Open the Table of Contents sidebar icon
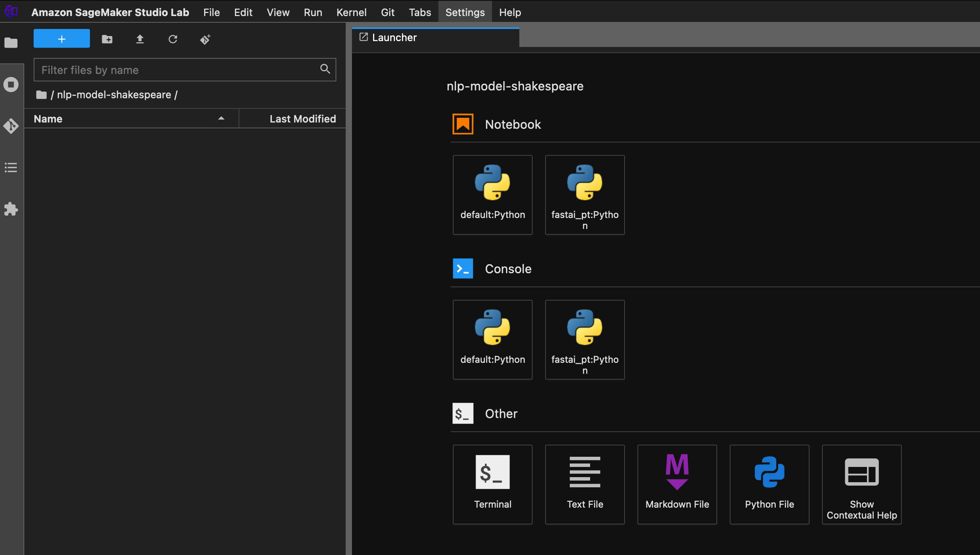Viewport: 980px width, 555px height. (x=11, y=168)
